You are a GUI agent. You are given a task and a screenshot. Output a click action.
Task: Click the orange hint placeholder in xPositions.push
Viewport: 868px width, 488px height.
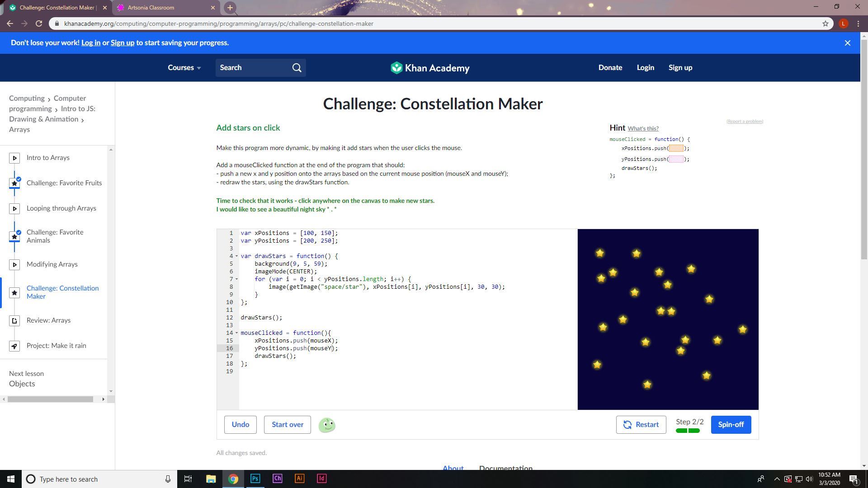click(676, 148)
